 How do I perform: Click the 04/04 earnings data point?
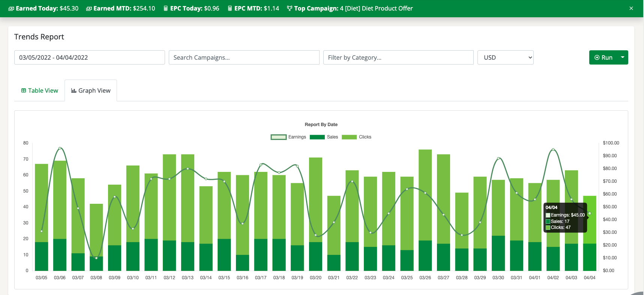pyautogui.click(x=590, y=214)
